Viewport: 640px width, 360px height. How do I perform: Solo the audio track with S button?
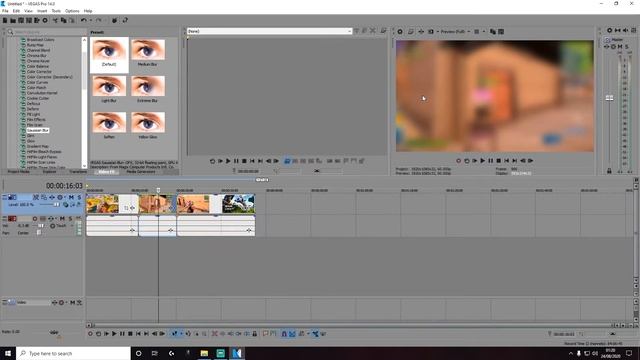pos(70,219)
